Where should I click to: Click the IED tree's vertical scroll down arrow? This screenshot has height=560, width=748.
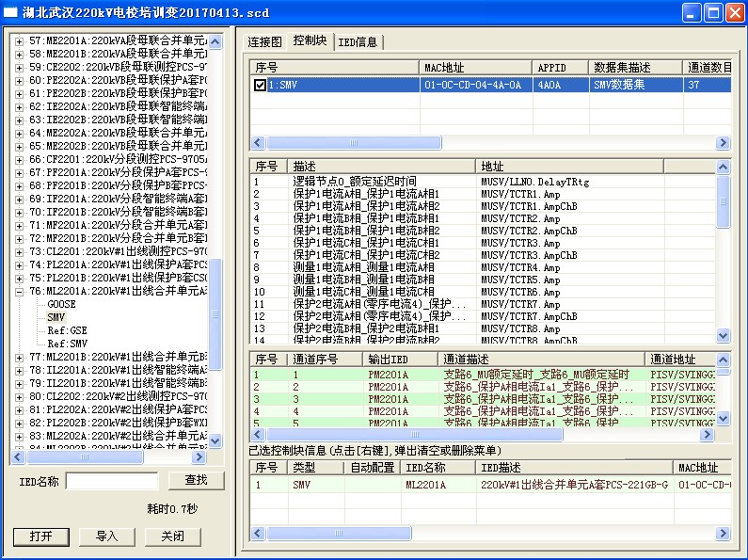tap(215, 440)
